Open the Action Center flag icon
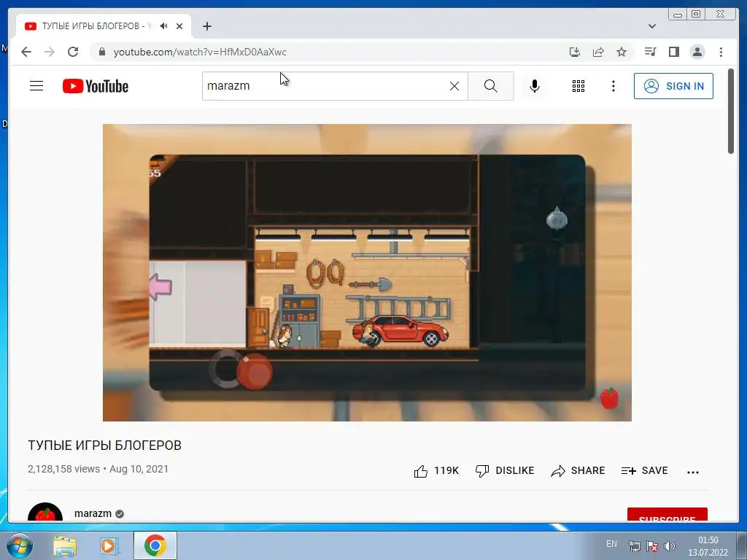 (x=651, y=546)
